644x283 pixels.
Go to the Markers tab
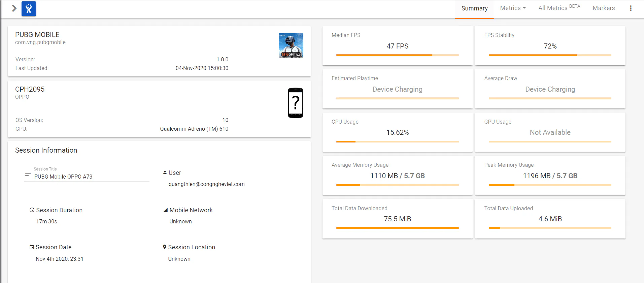tap(604, 8)
